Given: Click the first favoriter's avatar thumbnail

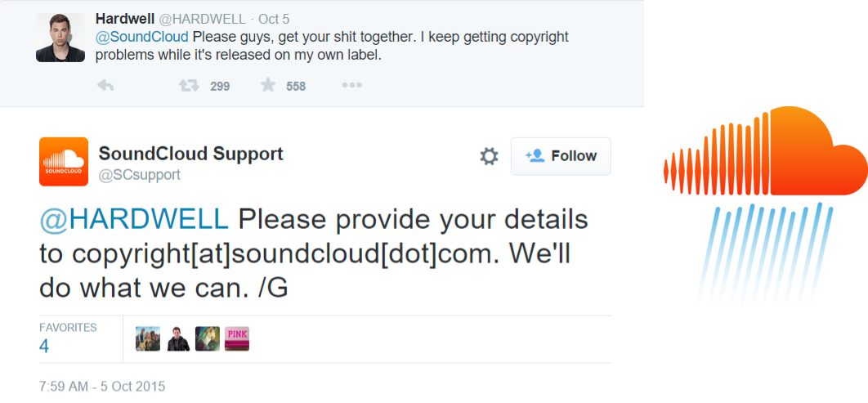Looking at the screenshot, I should pyautogui.click(x=147, y=338).
